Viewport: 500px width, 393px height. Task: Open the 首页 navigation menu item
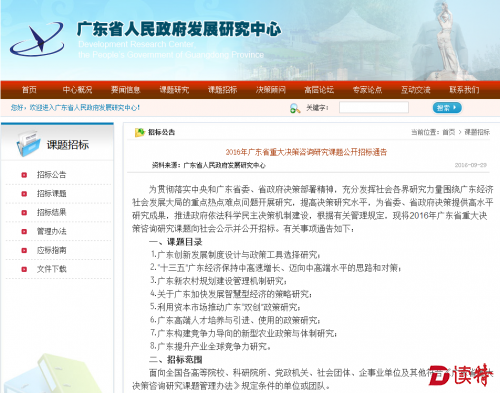click(29, 90)
